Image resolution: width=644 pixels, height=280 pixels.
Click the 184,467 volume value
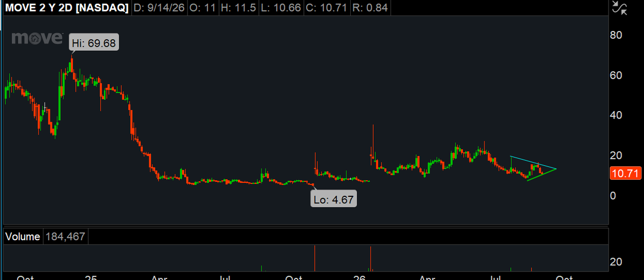[65, 237]
